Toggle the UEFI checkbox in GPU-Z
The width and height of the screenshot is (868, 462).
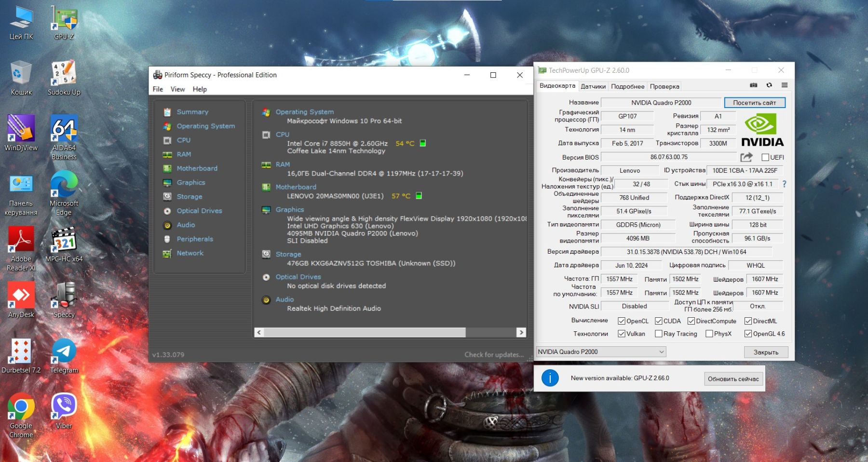point(765,157)
